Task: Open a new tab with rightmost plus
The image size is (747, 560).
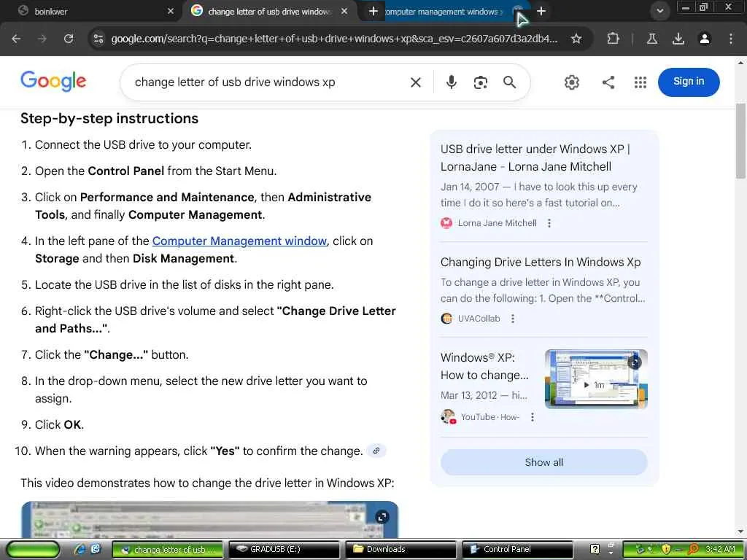Action: coord(541,11)
